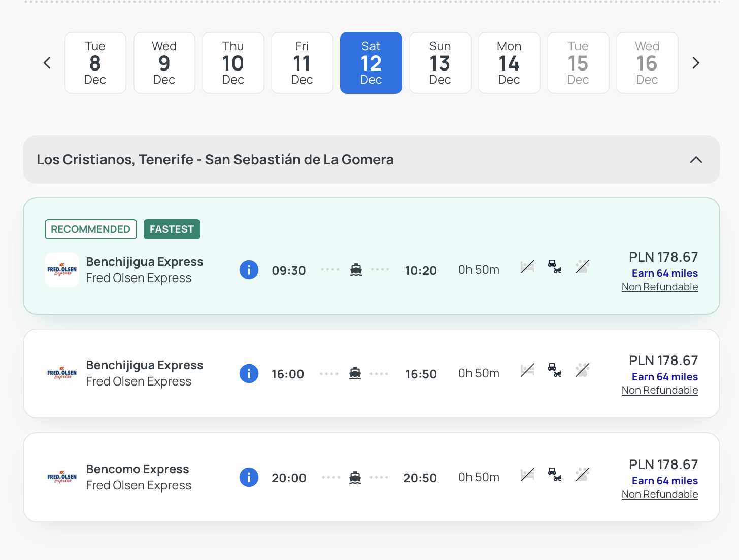Click Earn 64 miles on 20:00 sailing

(x=665, y=481)
